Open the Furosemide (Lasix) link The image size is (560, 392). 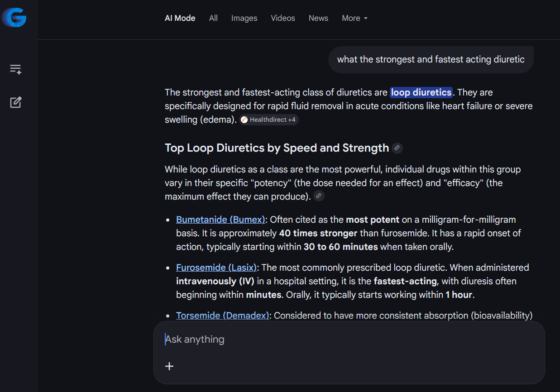tap(216, 268)
